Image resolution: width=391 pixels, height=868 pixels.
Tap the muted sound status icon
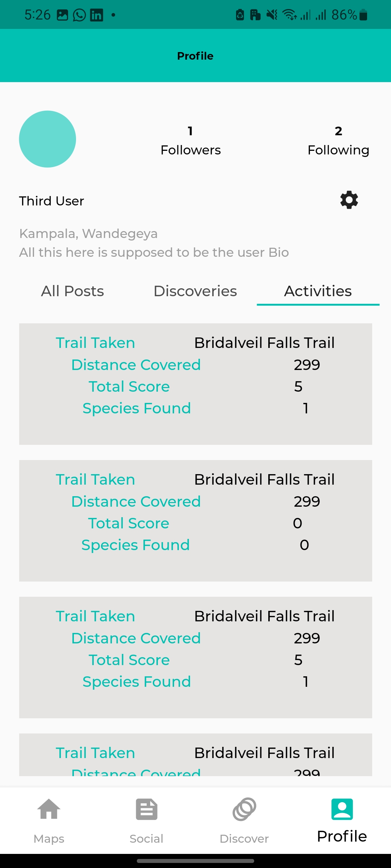(x=272, y=15)
